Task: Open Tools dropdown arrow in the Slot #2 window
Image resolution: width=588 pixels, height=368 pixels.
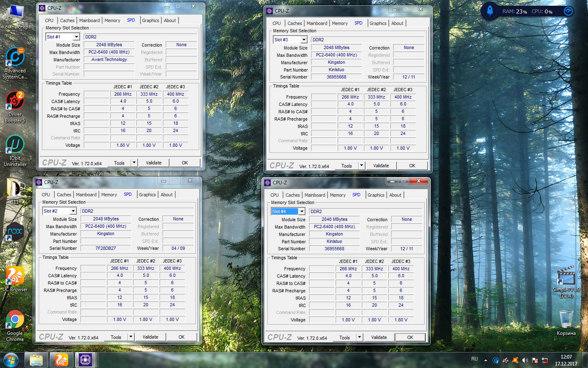Action: (131, 337)
